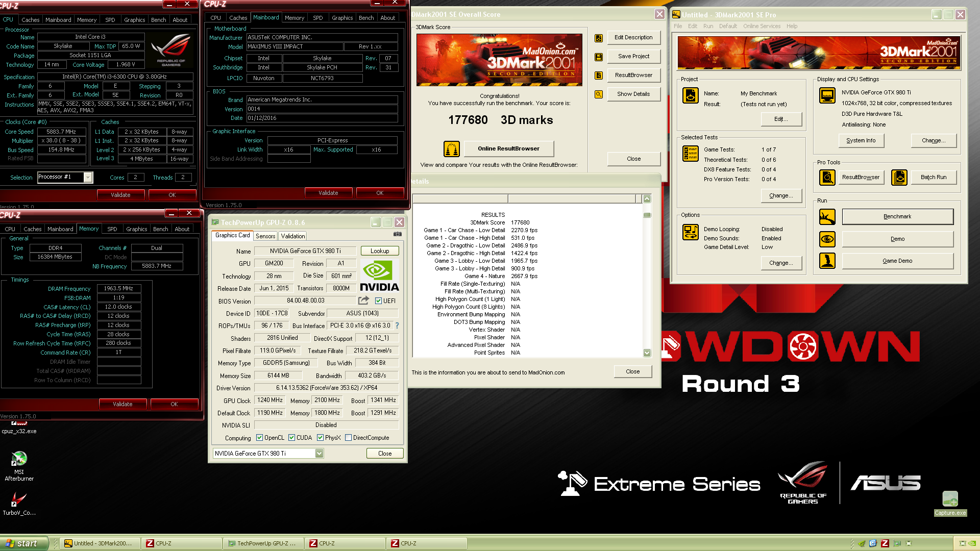Click the ResultBrowser icon beside score banner

[x=599, y=76]
